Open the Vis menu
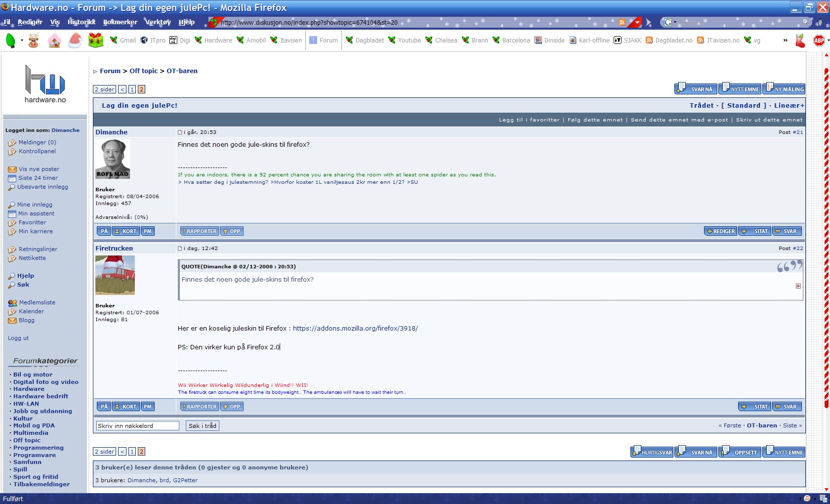830x504 pixels. tap(55, 22)
